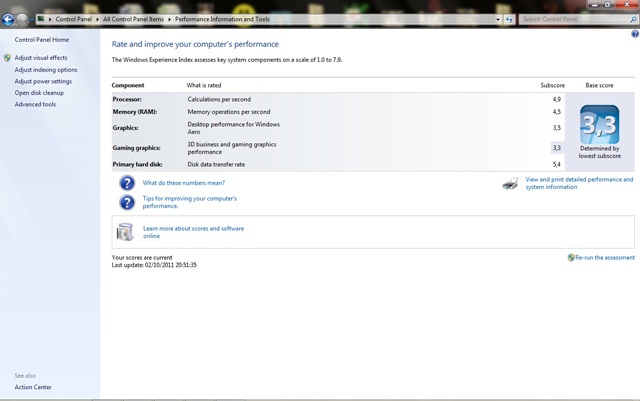
Task: Click the blue help icon at top right
Action: coord(635,34)
